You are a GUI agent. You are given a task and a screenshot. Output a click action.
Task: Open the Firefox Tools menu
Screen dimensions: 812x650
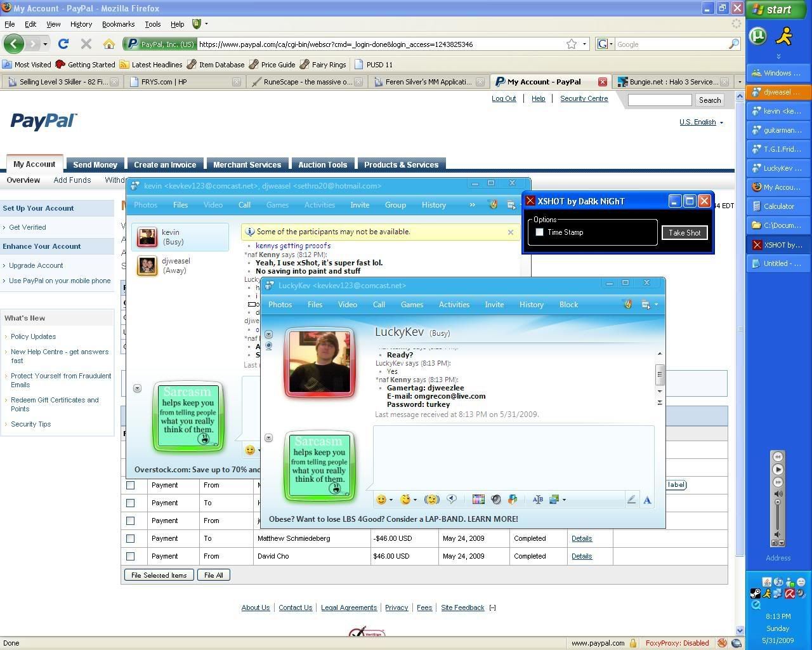(x=153, y=24)
